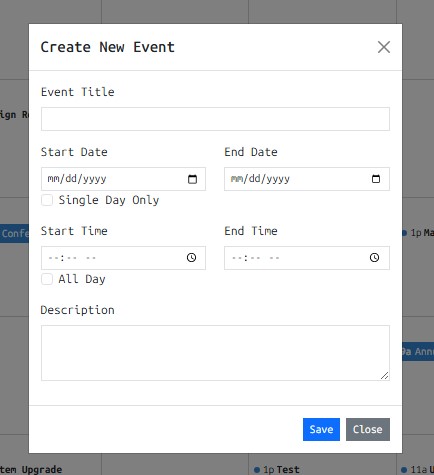Save the new event
The image size is (434, 475).
click(x=321, y=429)
